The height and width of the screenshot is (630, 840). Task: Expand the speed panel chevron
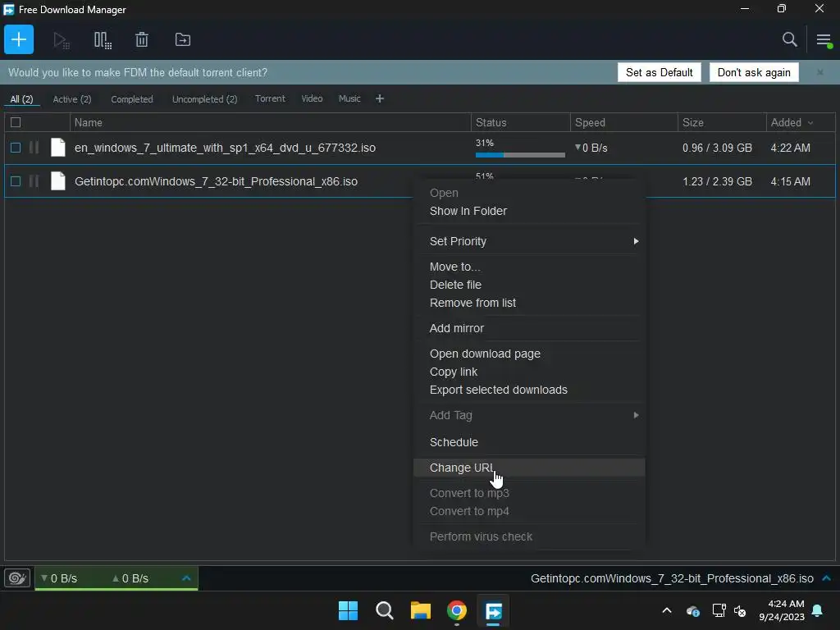[x=186, y=578]
